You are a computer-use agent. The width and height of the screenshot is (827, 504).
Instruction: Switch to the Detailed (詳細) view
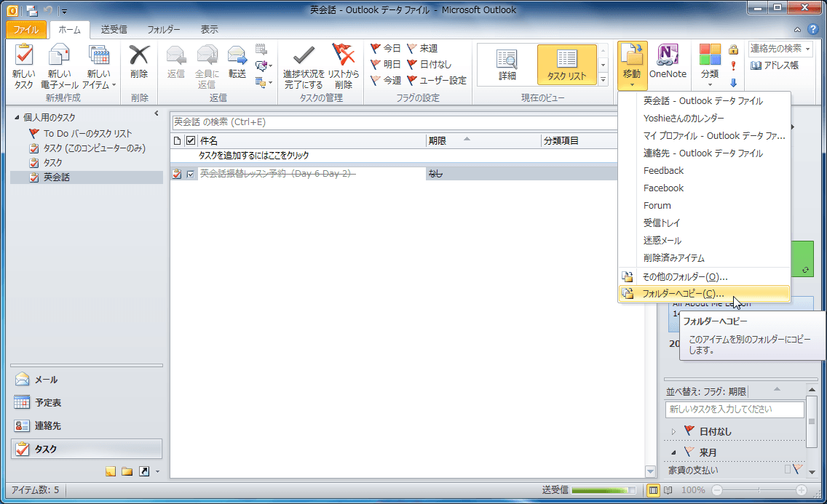[x=507, y=64]
